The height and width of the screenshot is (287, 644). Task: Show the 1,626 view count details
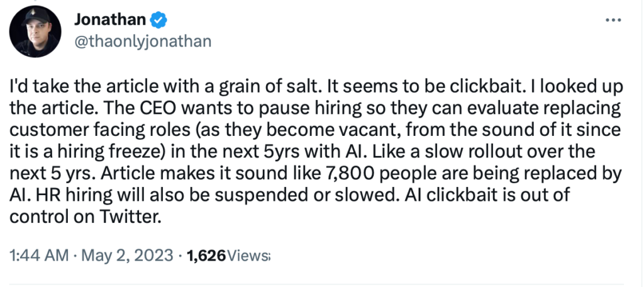point(206,256)
